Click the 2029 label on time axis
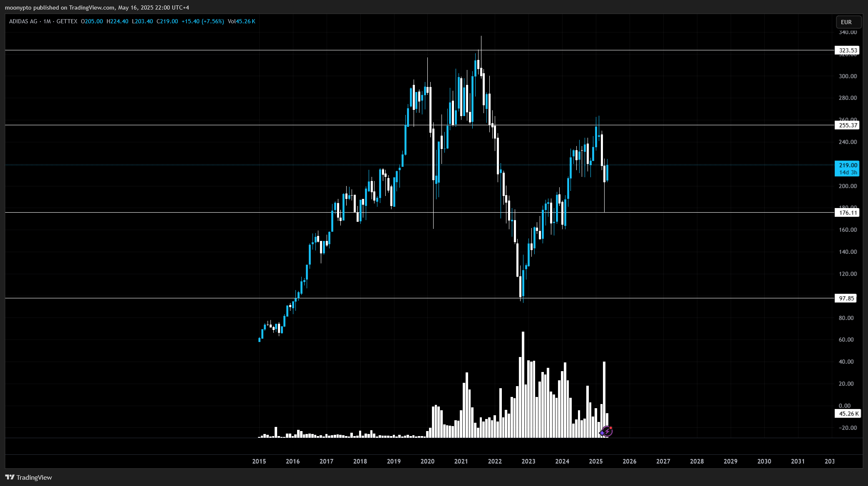The width and height of the screenshot is (868, 486). point(731,461)
